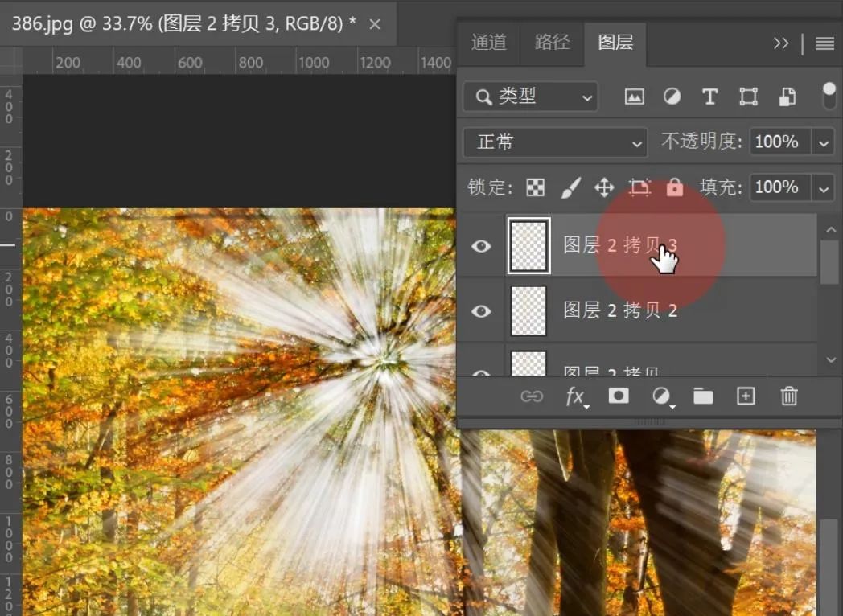Image resolution: width=843 pixels, height=616 pixels.
Task: Open the fx layer style menu
Action: (x=577, y=397)
